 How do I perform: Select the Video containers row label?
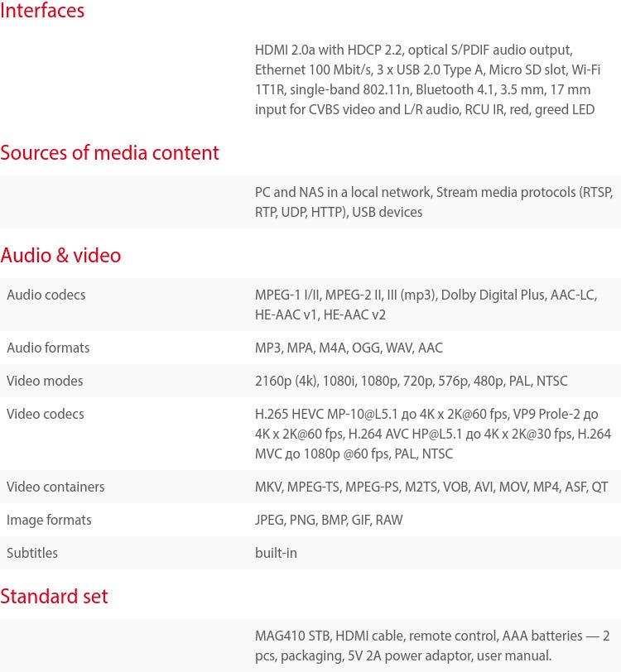(x=55, y=487)
